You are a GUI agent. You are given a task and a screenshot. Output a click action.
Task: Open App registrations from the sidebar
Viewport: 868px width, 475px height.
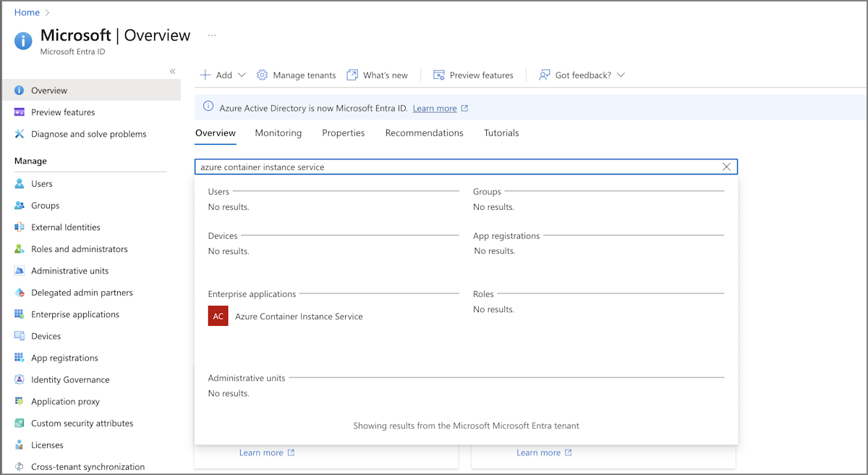pos(66,357)
